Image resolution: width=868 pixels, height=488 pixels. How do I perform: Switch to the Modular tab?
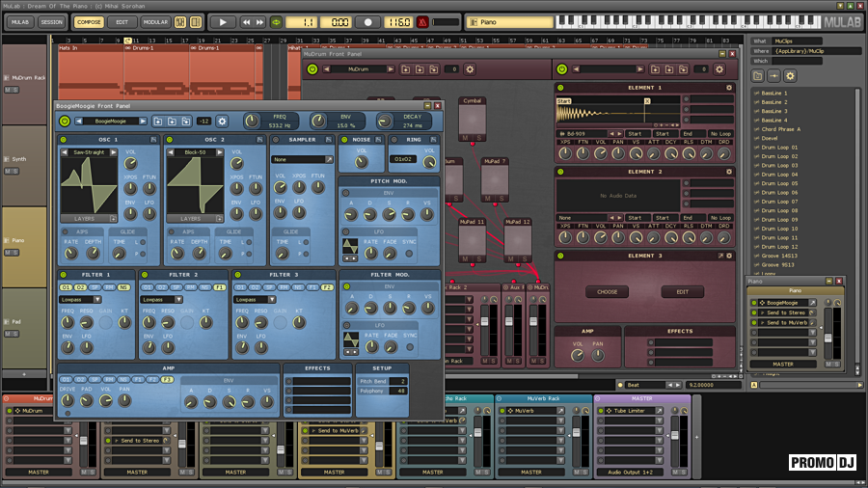pyautogui.click(x=154, y=21)
